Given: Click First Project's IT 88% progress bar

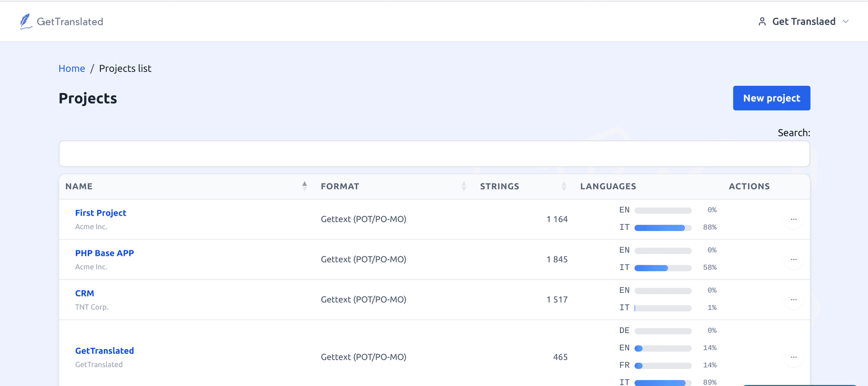Looking at the screenshot, I should pyautogui.click(x=663, y=228).
